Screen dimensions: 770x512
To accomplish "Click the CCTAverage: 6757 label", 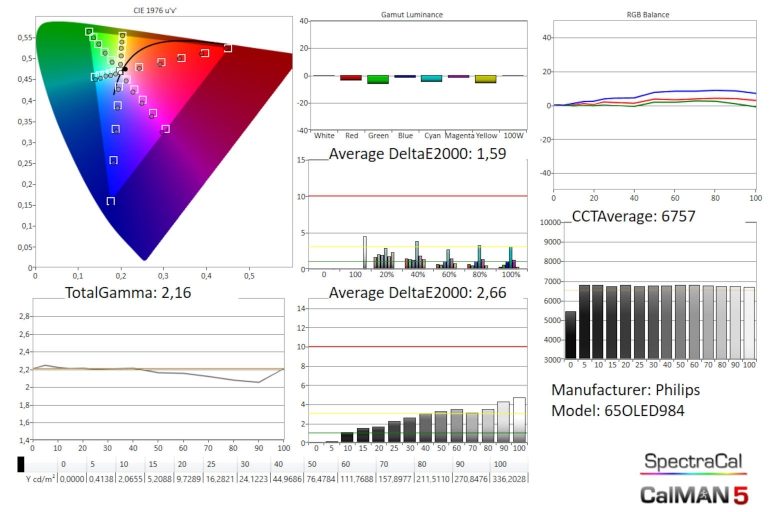I will click(x=634, y=215).
